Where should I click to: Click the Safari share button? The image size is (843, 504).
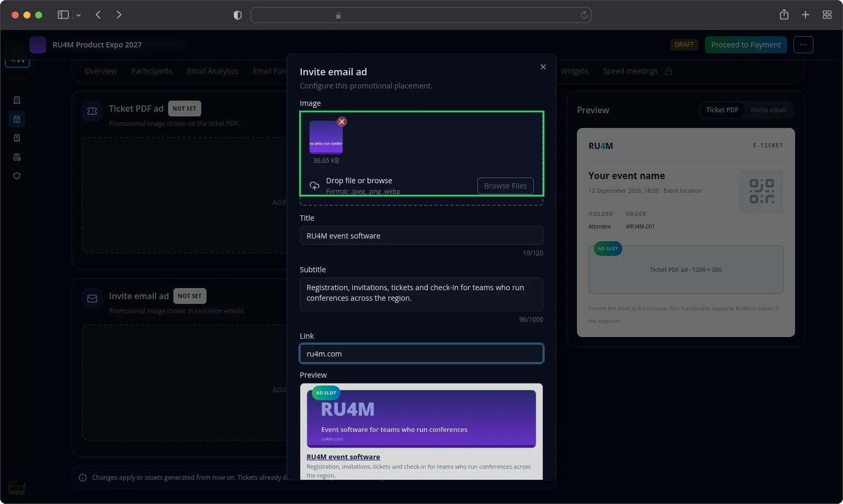point(784,15)
